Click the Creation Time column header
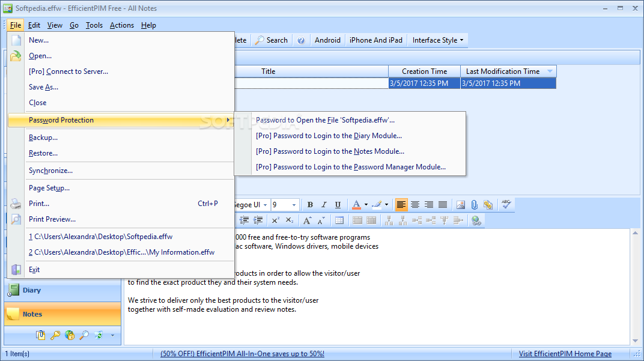This screenshot has width=644, height=361. point(424,71)
